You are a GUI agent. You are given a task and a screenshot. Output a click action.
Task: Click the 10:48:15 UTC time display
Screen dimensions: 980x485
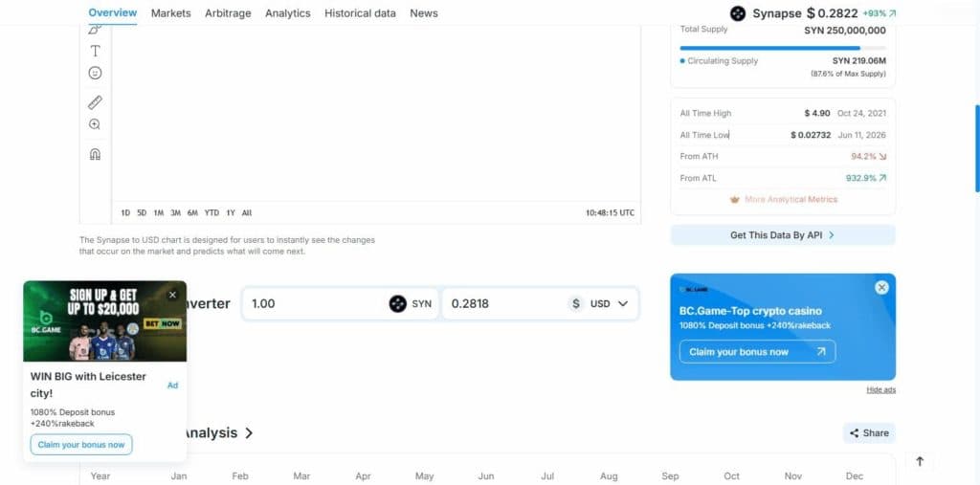610,213
